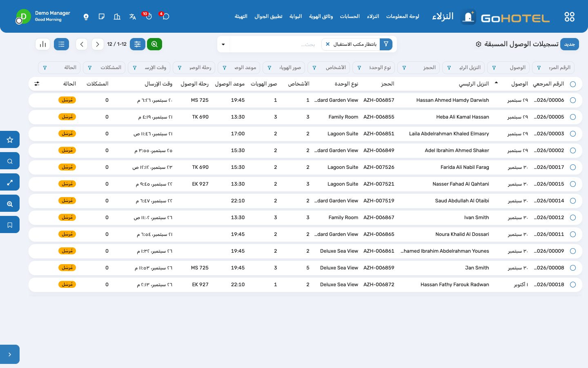Toggle select-all rows checkbox in header
Screen dimensions: 588x368
coord(573,84)
